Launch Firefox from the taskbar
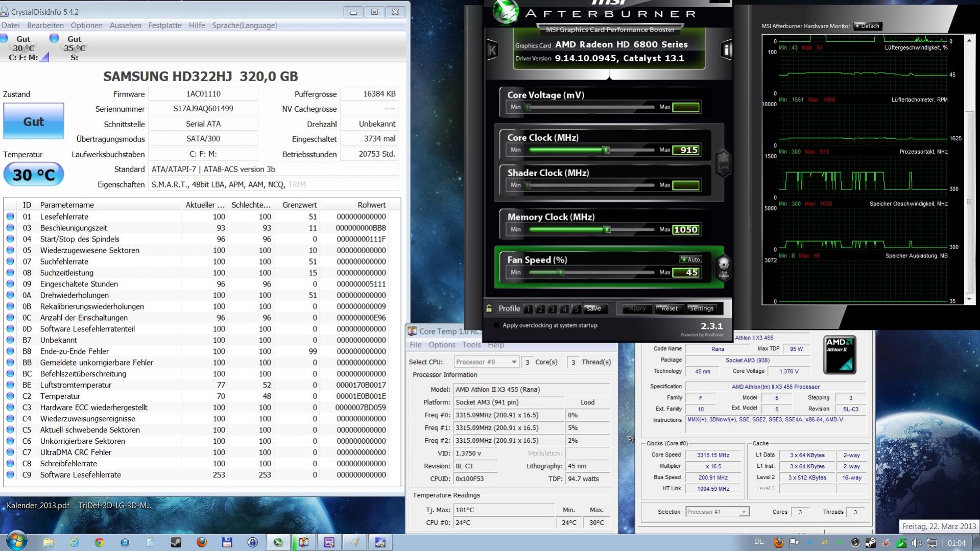This screenshot has width=980, height=551. [202, 542]
